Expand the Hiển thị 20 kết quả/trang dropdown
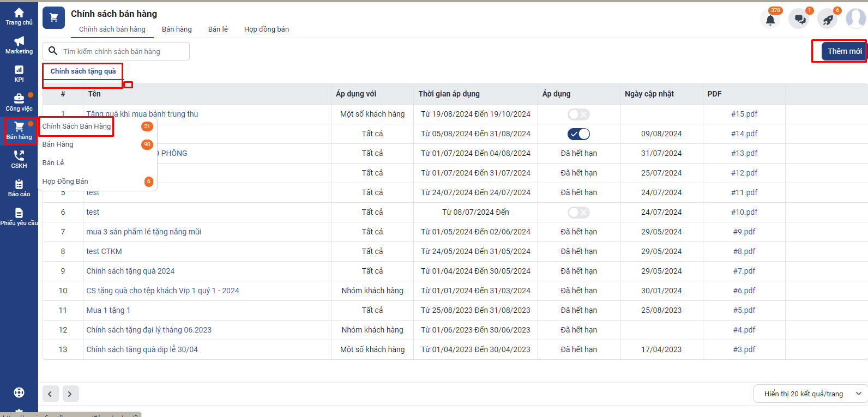Screen dimensions: 868x417 [x=810, y=394]
